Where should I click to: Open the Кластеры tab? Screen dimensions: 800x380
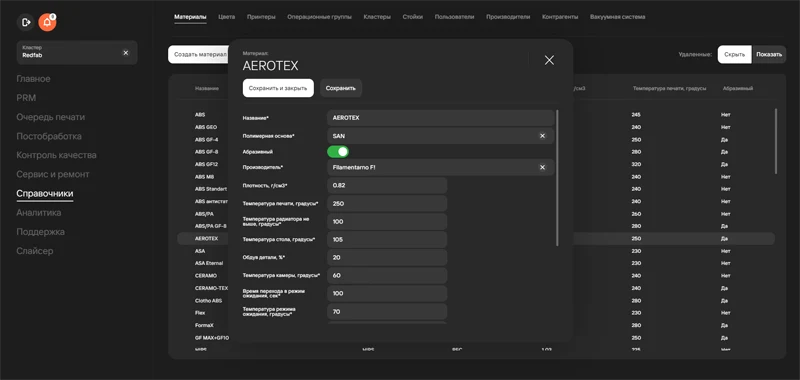coord(377,17)
